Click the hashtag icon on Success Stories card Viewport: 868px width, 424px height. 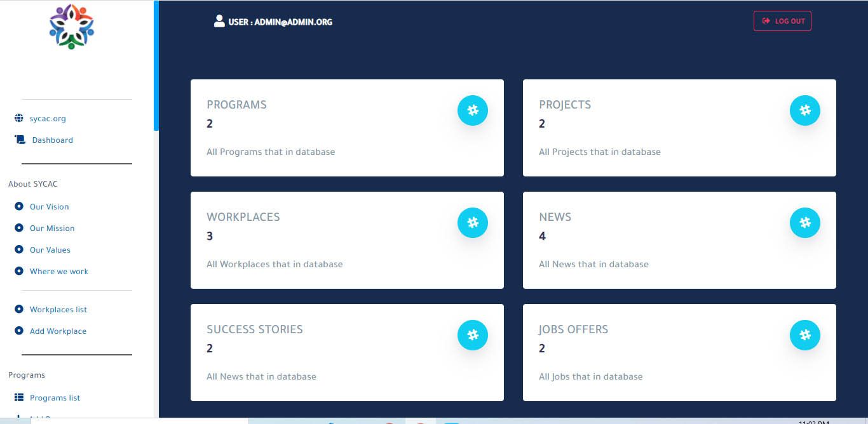(472, 335)
